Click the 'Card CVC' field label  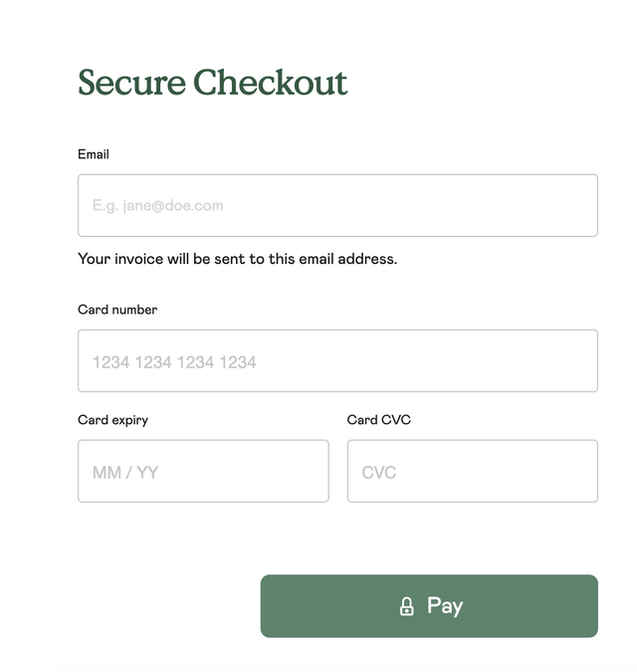(x=378, y=419)
